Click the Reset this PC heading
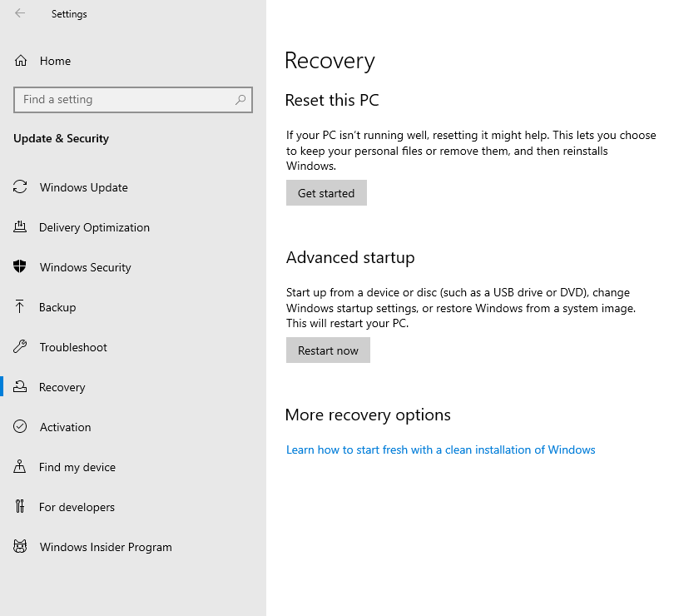Viewport: 674px width, 616px height. pos(332,100)
